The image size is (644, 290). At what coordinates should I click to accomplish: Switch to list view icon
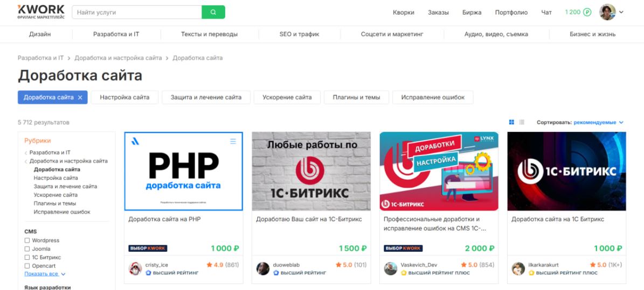522,122
